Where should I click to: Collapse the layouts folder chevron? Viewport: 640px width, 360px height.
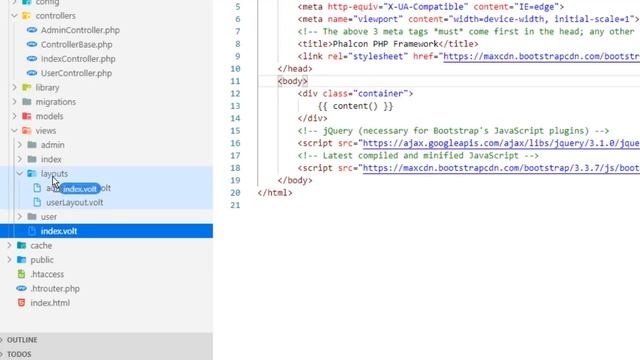pos(20,173)
